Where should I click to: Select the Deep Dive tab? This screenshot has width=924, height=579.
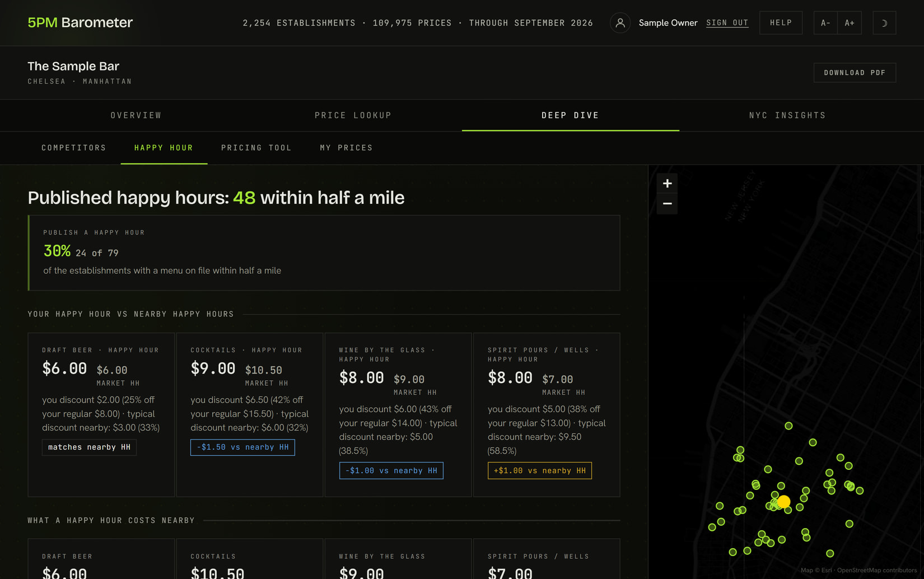click(571, 115)
